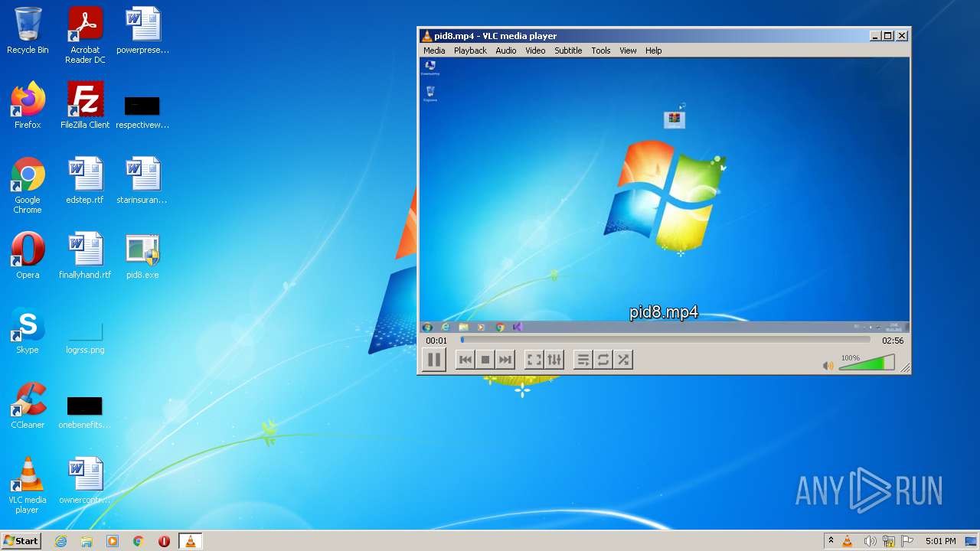
Task: Select the logrss.png desktop file
Action: tap(85, 337)
